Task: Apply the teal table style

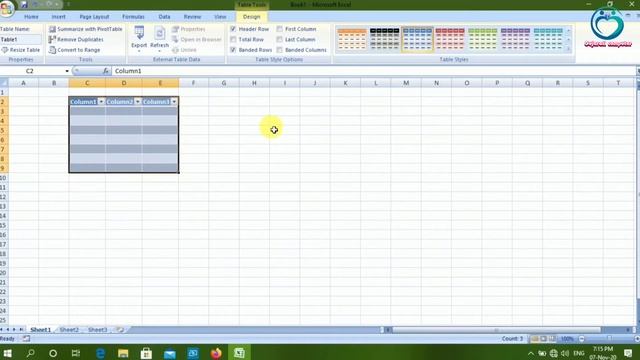Action: (548, 39)
